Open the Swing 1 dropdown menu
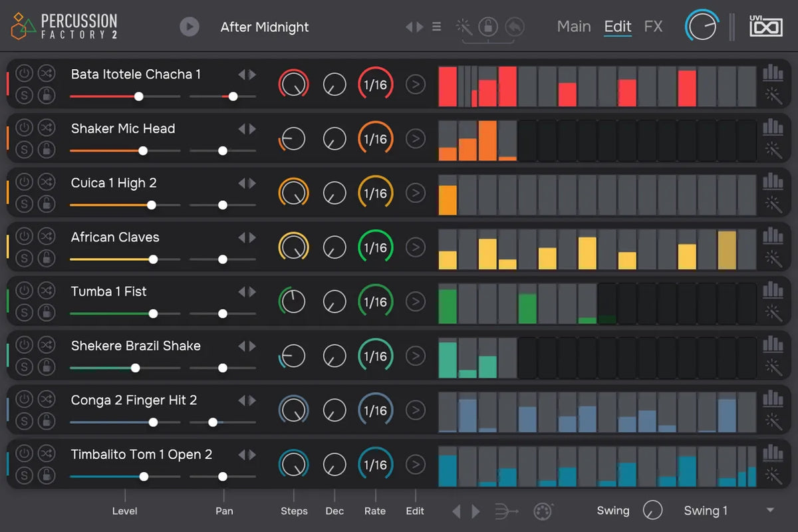This screenshot has width=798, height=532. (770, 511)
